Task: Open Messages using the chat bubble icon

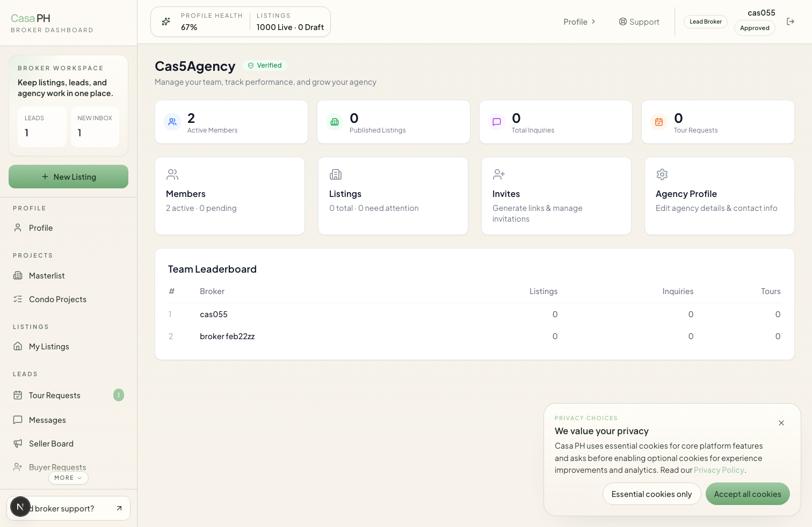Action: point(18,420)
